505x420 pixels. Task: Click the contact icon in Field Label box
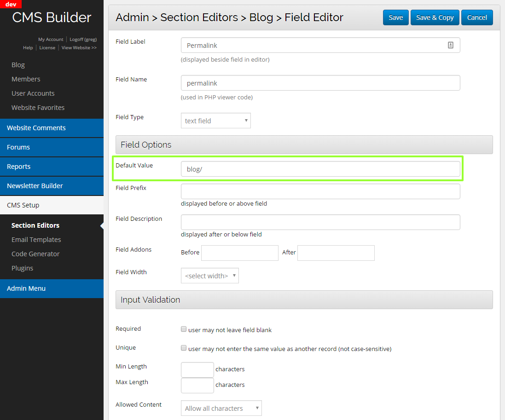451,45
